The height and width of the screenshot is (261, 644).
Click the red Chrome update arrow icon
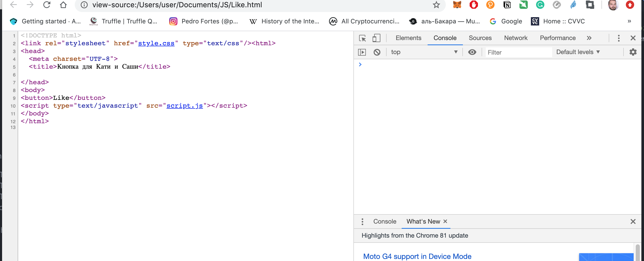pos(630,5)
